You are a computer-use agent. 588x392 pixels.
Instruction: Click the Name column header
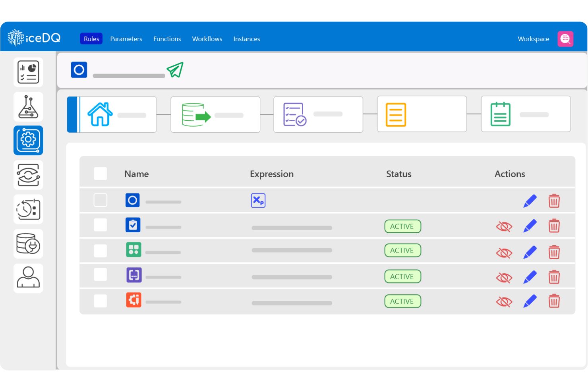(x=137, y=174)
